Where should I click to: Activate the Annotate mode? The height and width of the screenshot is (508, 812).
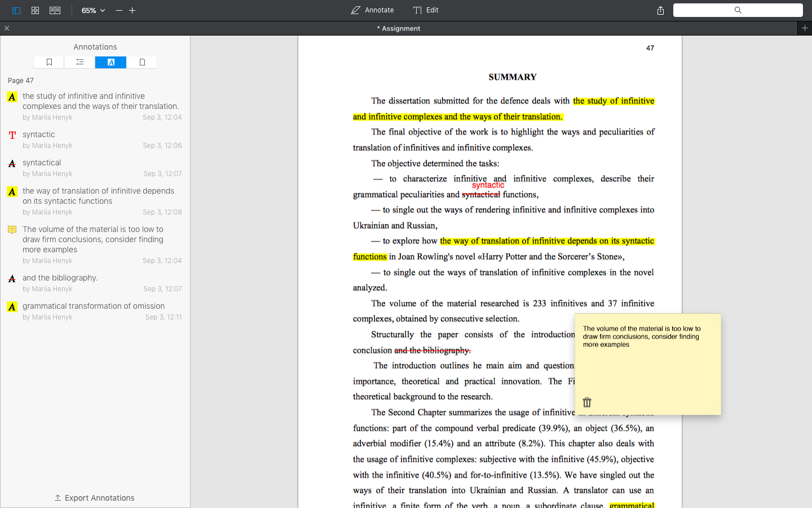[372, 10]
